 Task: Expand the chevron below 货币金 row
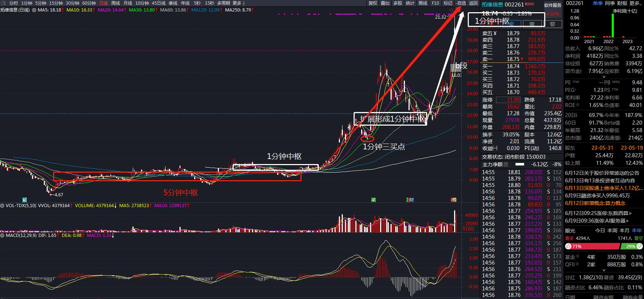(x=604, y=76)
